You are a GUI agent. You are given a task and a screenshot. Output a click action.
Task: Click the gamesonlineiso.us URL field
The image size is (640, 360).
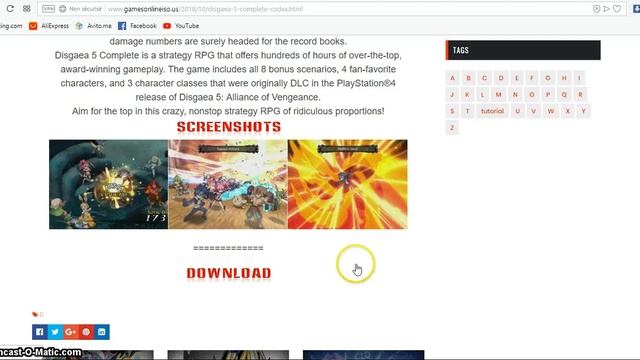coord(205,9)
